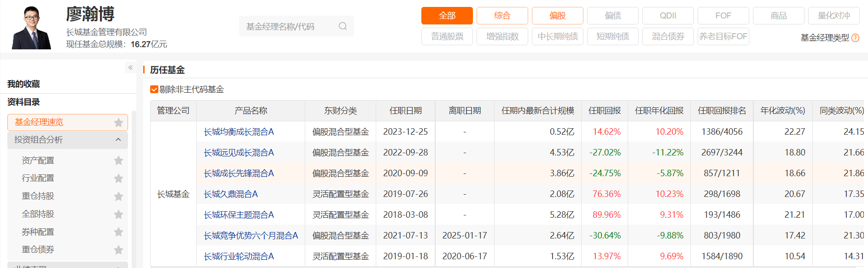Click the manager's profile photo
Image resolution: width=868 pixels, height=268 pixels.
tap(32, 27)
